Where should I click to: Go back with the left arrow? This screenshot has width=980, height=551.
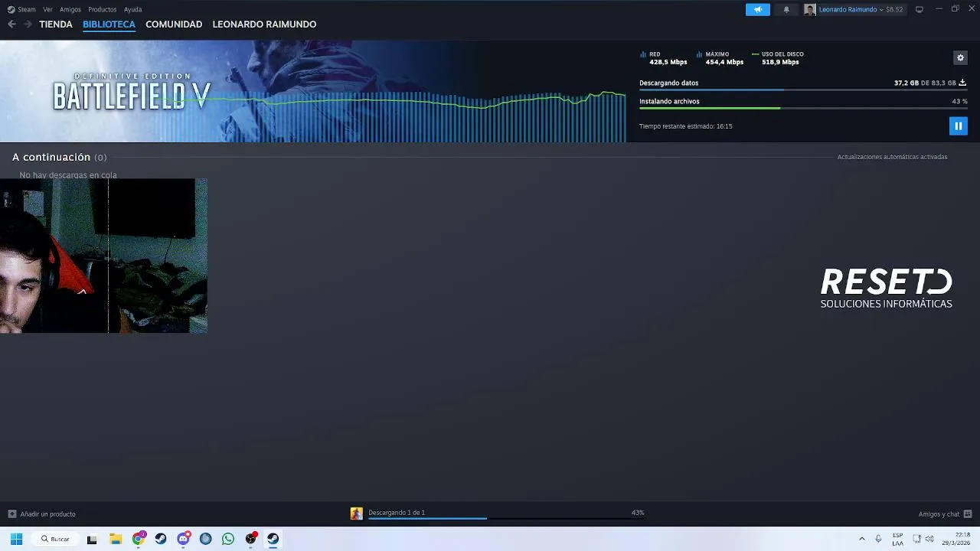11,24
